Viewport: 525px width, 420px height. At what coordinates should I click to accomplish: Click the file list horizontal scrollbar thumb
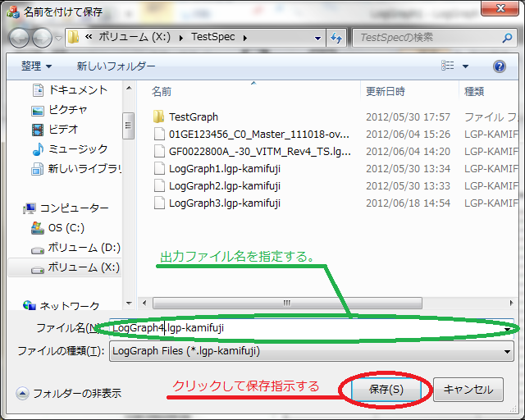click(287, 304)
